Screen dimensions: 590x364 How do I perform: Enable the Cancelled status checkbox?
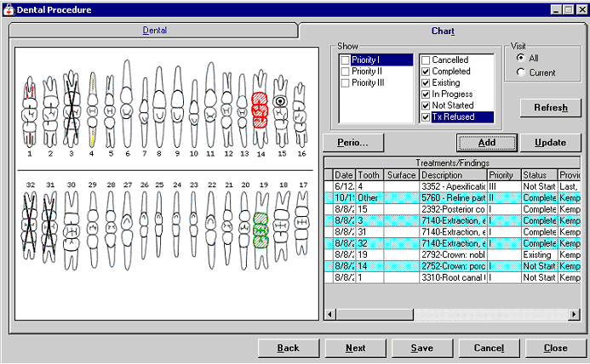click(426, 60)
